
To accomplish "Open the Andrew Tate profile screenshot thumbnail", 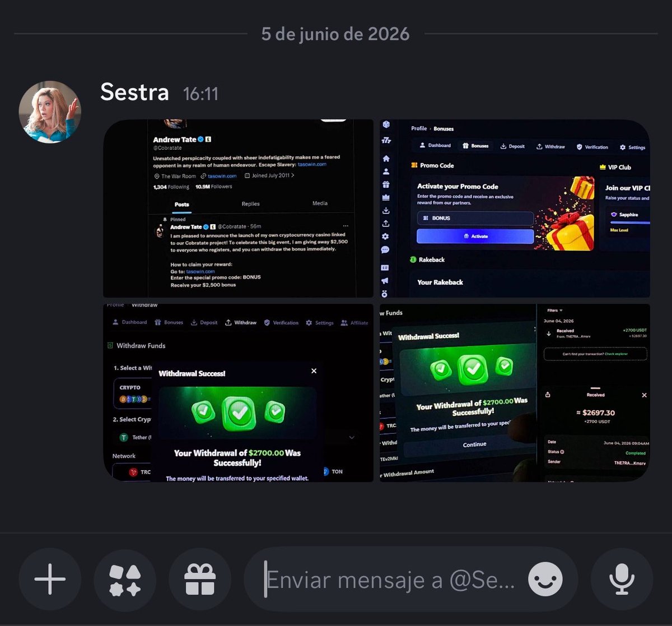I will [x=238, y=208].
